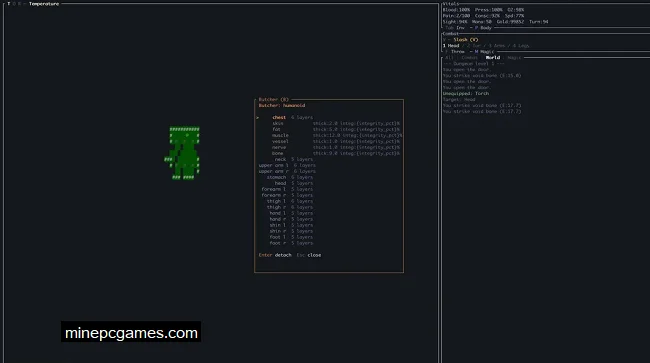The image size is (650, 363).
Task: Expand the head 5 layers entry
Action: point(293,183)
